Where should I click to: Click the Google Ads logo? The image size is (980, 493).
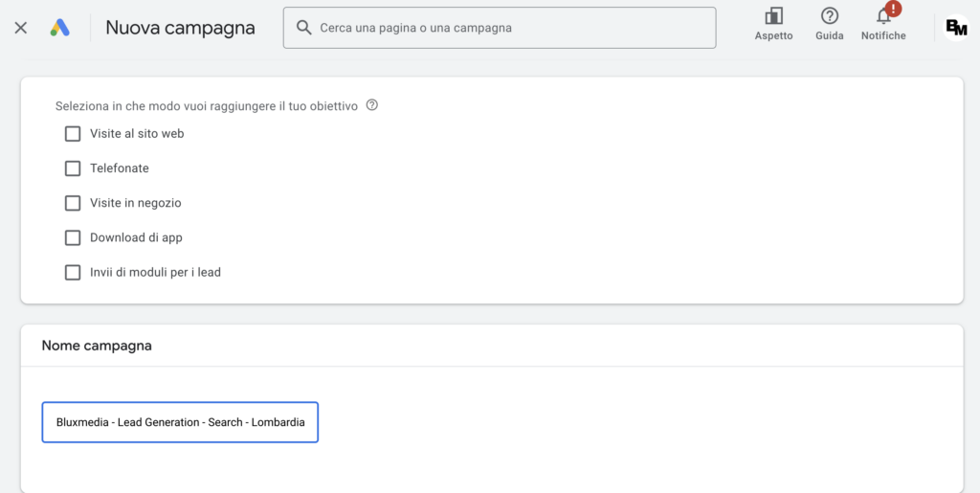point(60,28)
